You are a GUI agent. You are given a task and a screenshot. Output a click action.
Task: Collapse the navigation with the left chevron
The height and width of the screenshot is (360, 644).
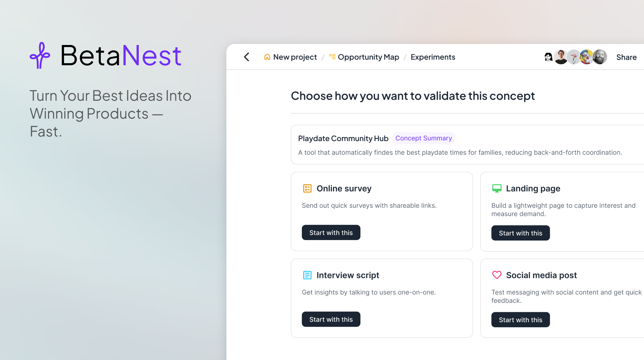[x=247, y=57]
